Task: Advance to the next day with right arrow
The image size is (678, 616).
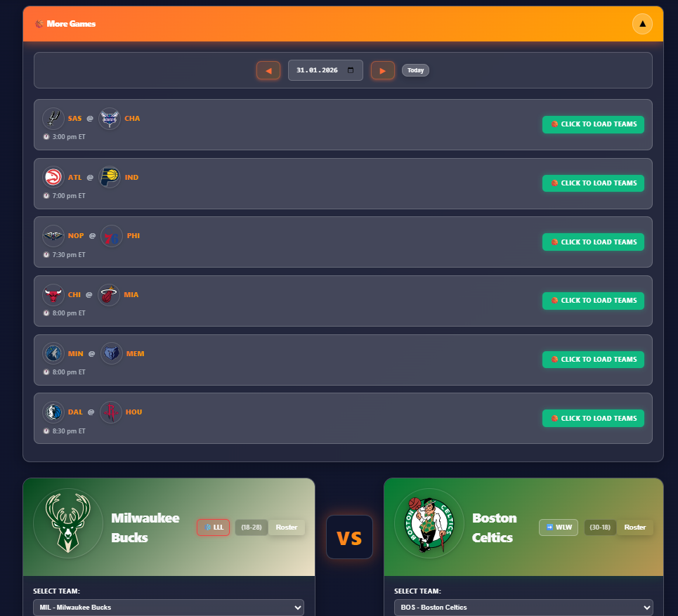Action: [383, 70]
